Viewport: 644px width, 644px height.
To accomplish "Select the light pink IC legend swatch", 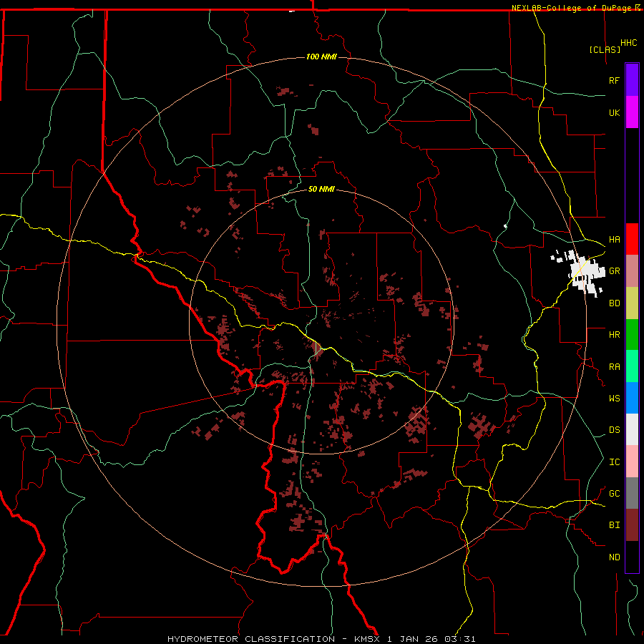I will click(632, 462).
